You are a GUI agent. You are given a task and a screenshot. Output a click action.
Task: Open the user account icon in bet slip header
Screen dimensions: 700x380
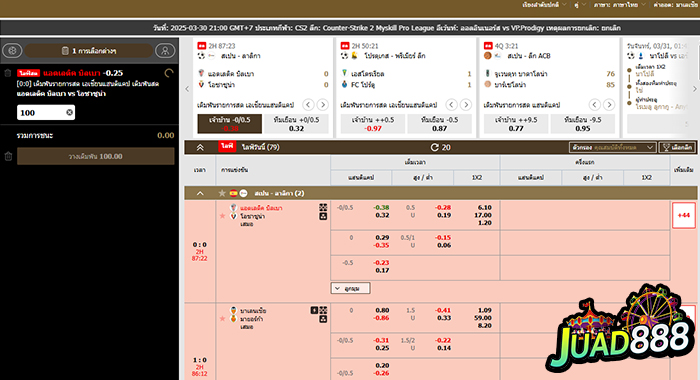pos(165,50)
